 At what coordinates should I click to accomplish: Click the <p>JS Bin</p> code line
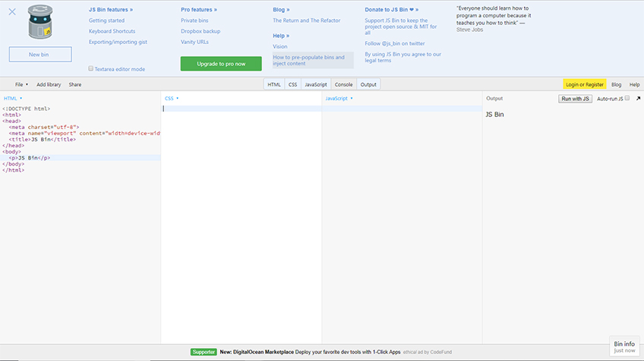tap(30, 158)
